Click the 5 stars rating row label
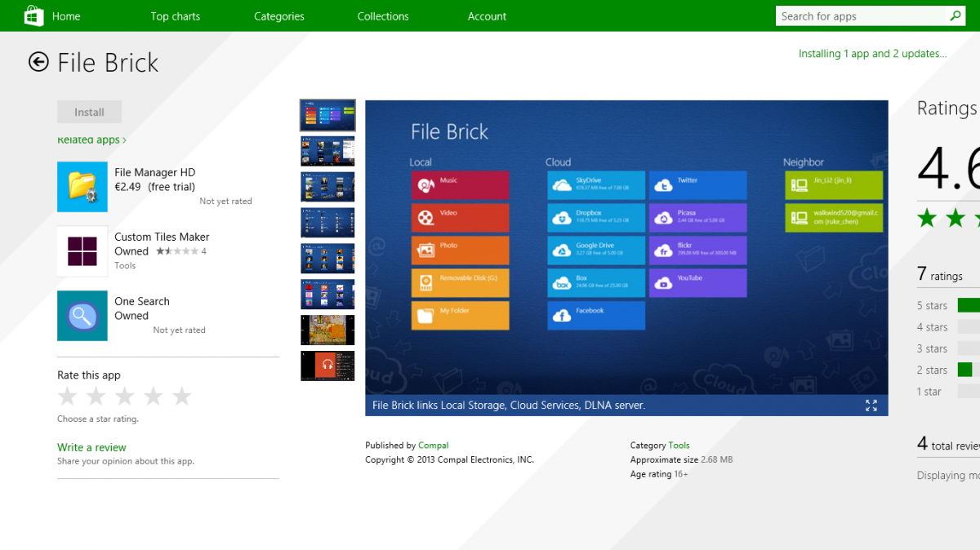Viewport: 980px width, 550px height. click(932, 306)
